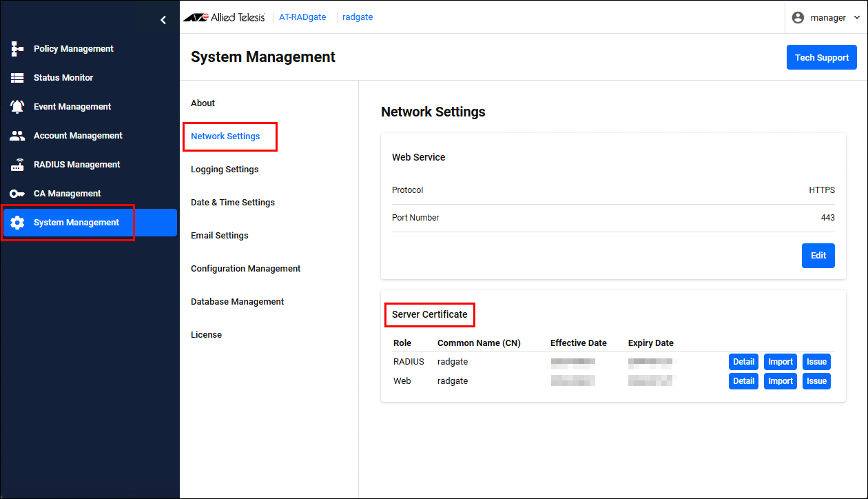The width and height of the screenshot is (868, 499).
Task: Import a certificate for Web role
Action: 781,381
